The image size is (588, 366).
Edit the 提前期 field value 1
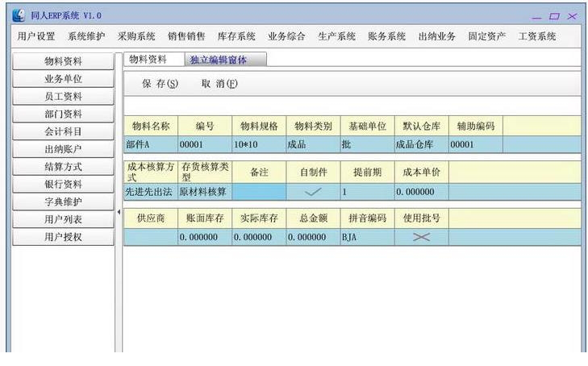(x=368, y=192)
